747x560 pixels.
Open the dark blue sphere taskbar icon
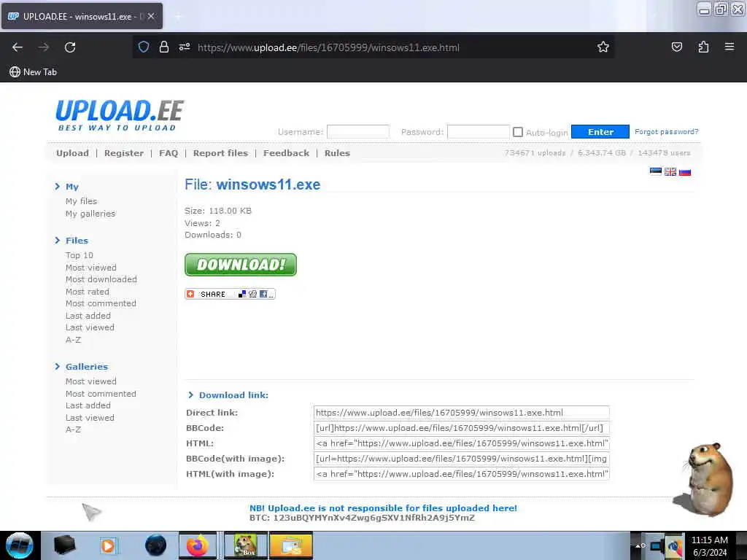155,545
